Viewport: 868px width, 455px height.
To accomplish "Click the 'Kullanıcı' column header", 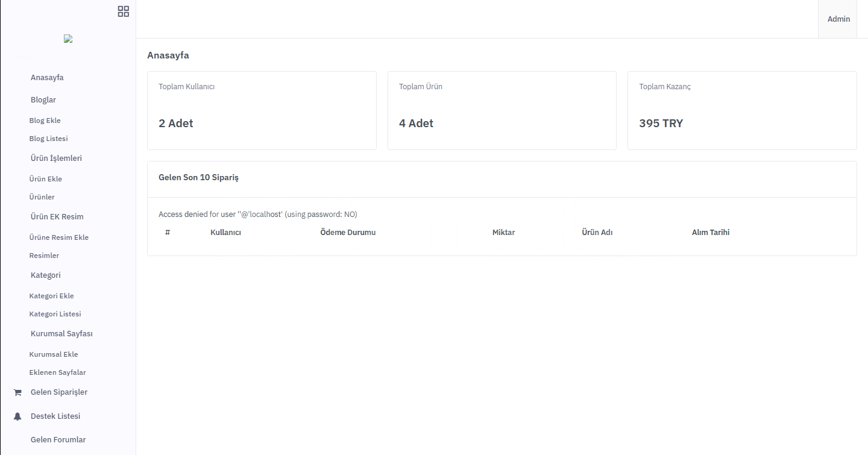I will coord(225,233).
